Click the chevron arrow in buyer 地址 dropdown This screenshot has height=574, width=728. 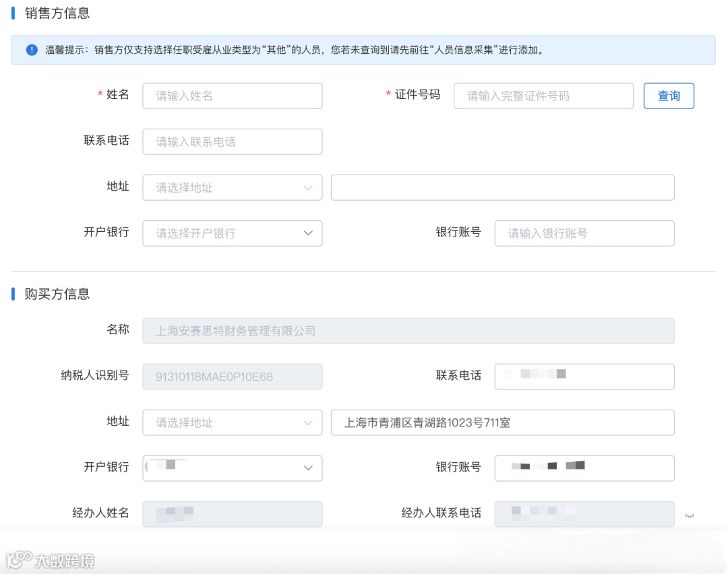tap(308, 422)
